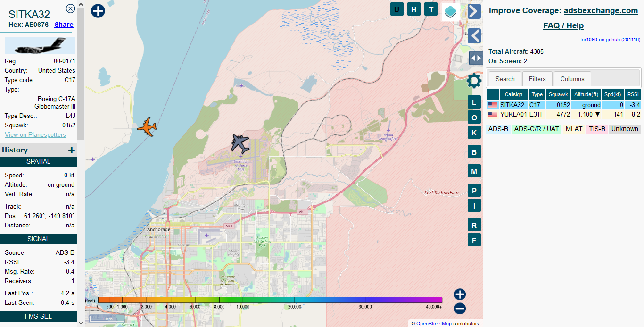Open the Filters tab
Screen dimensions: 644x327
537,79
